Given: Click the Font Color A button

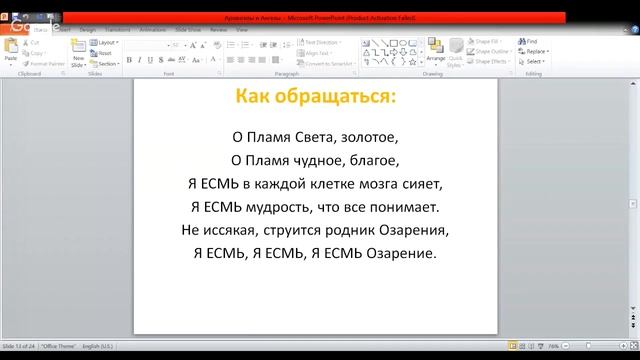Looking at the screenshot, I should tap(213, 60).
